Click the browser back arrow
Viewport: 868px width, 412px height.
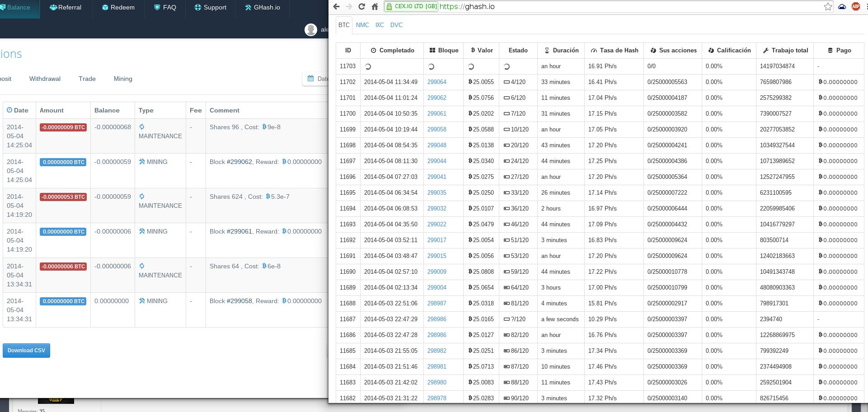tap(336, 7)
